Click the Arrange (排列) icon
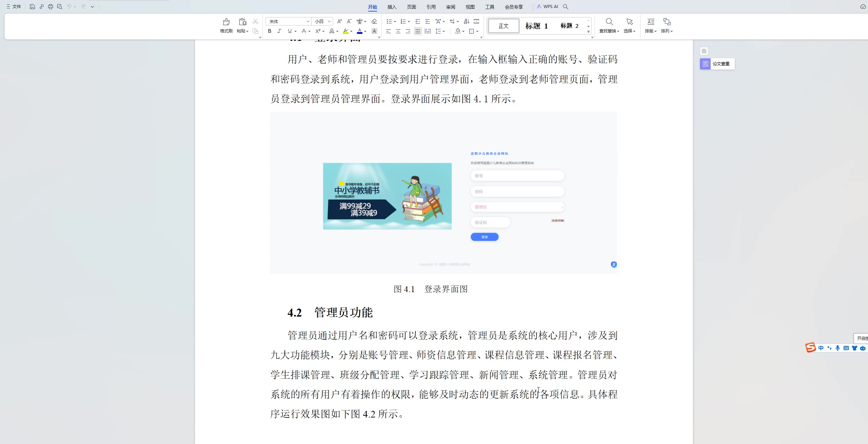Screen dimensions: 868x444 tap(667, 22)
